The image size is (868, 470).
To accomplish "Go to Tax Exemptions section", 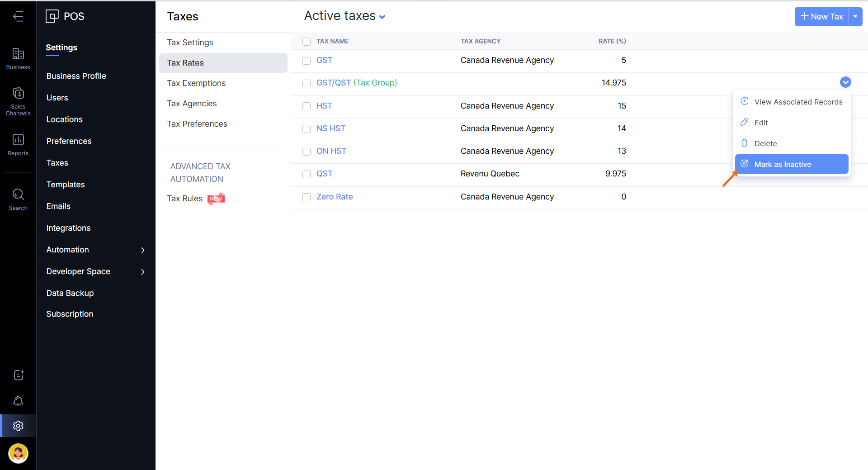I will (x=196, y=83).
